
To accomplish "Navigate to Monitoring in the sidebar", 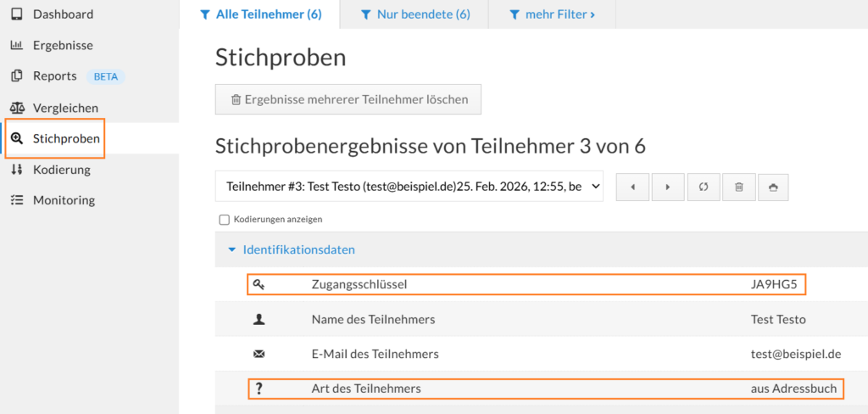I will [64, 200].
